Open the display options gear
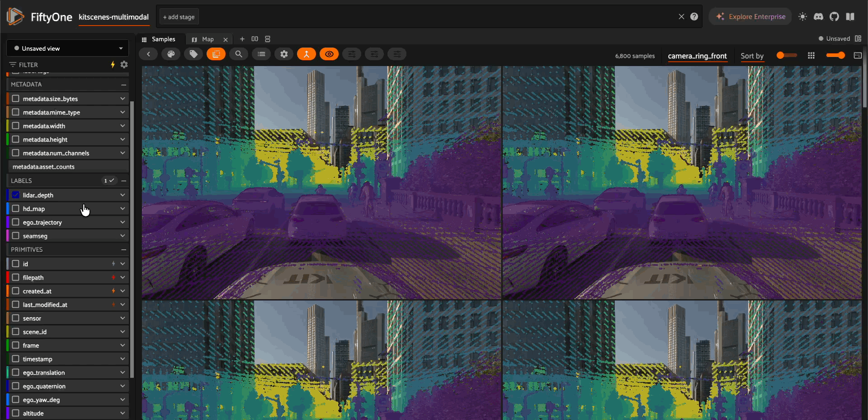Image resolution: width=868 pixels, height=420 pixels. (x=284, y=54)
